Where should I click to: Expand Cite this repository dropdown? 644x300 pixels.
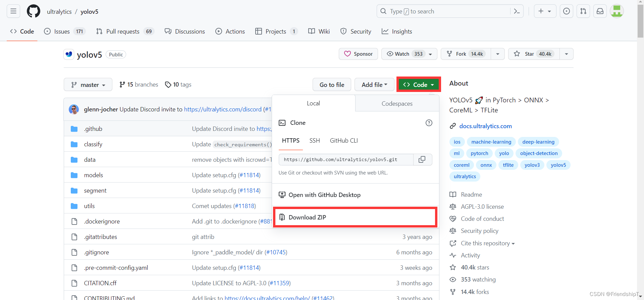coord(482,243)
